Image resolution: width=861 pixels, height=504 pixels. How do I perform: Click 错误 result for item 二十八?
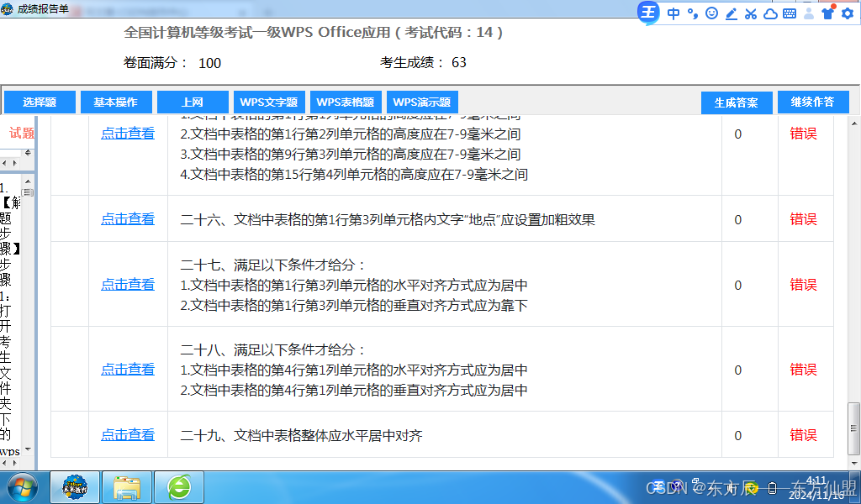tap(803, 369)
